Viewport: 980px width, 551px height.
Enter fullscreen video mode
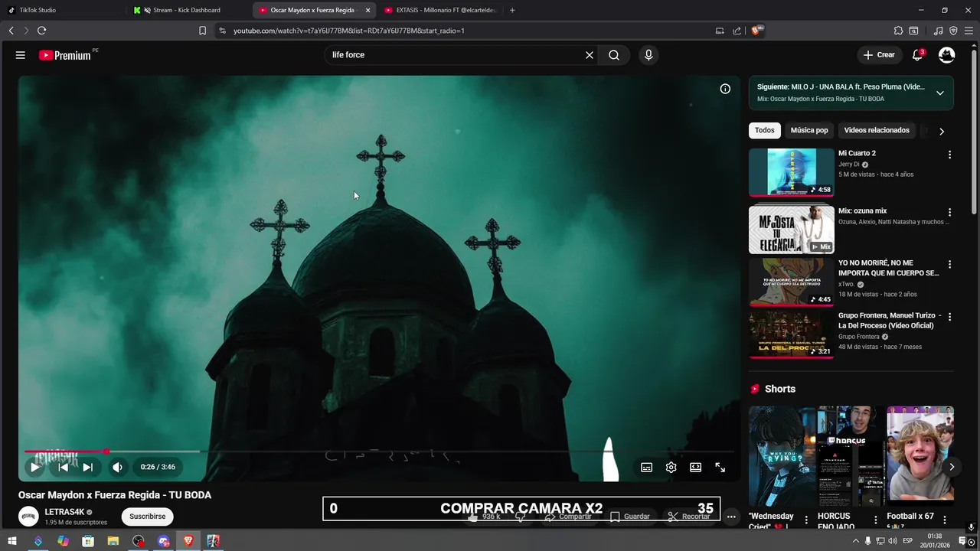tap(720, 468)
